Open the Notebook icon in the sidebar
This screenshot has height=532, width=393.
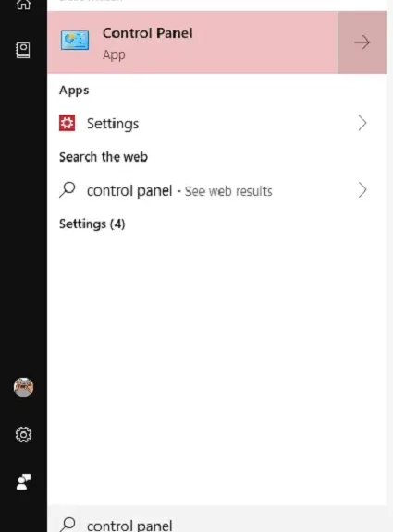point(23,50)
